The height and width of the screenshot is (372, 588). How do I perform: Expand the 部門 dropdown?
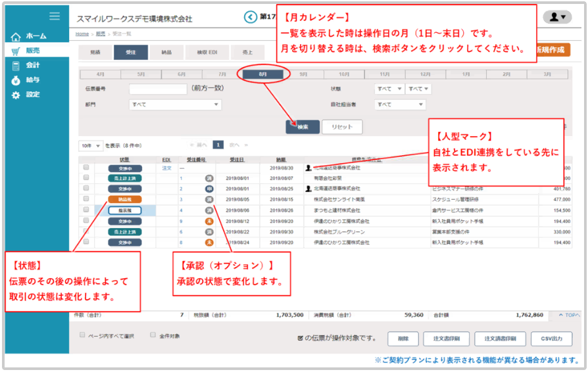[x=175, y=105]
